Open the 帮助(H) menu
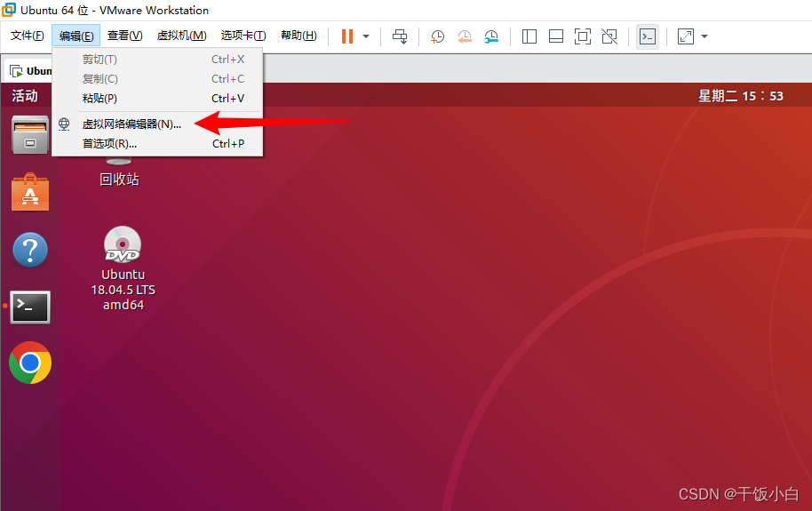The width and height of the screenshot is (812, 511). [x=299, y=36]
